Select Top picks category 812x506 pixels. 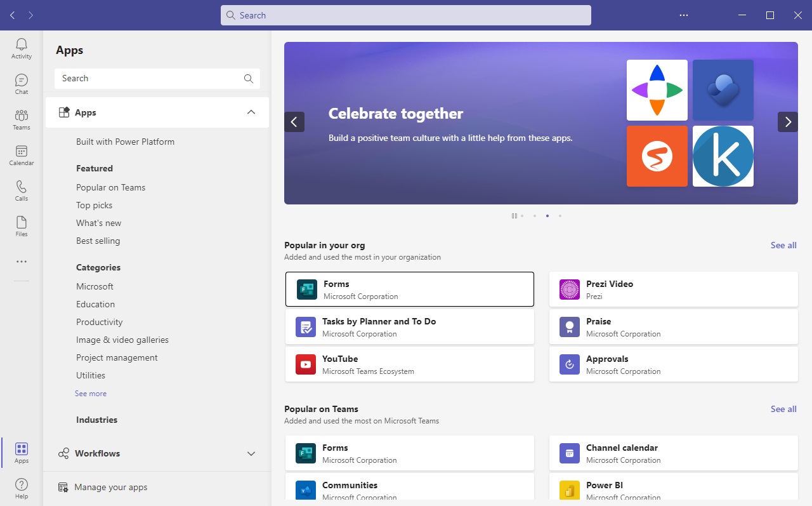(x=95, y=205)
